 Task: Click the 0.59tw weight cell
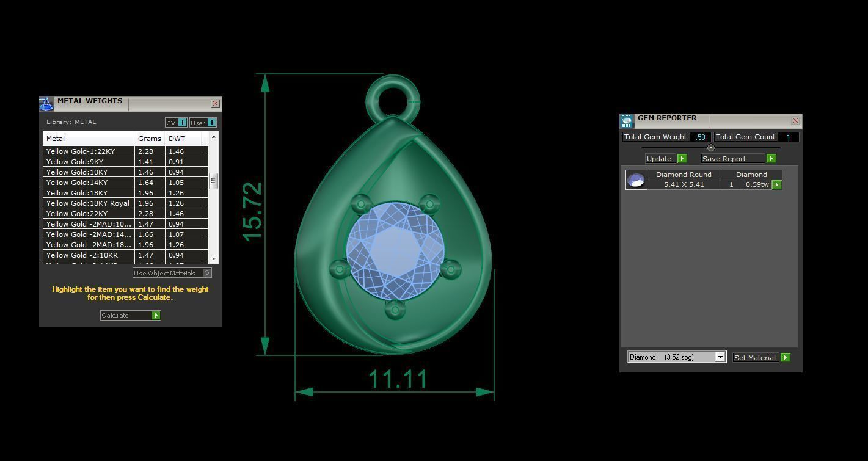coord(757,184)
